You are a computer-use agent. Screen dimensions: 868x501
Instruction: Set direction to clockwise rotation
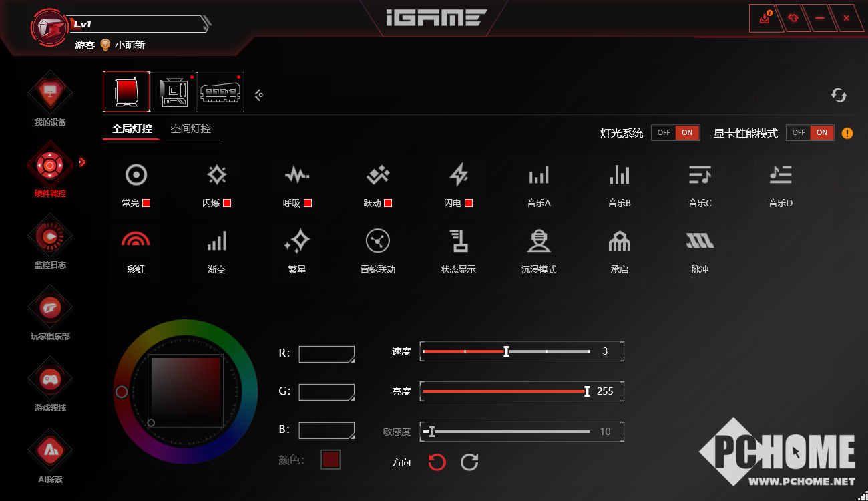[469, 462]
